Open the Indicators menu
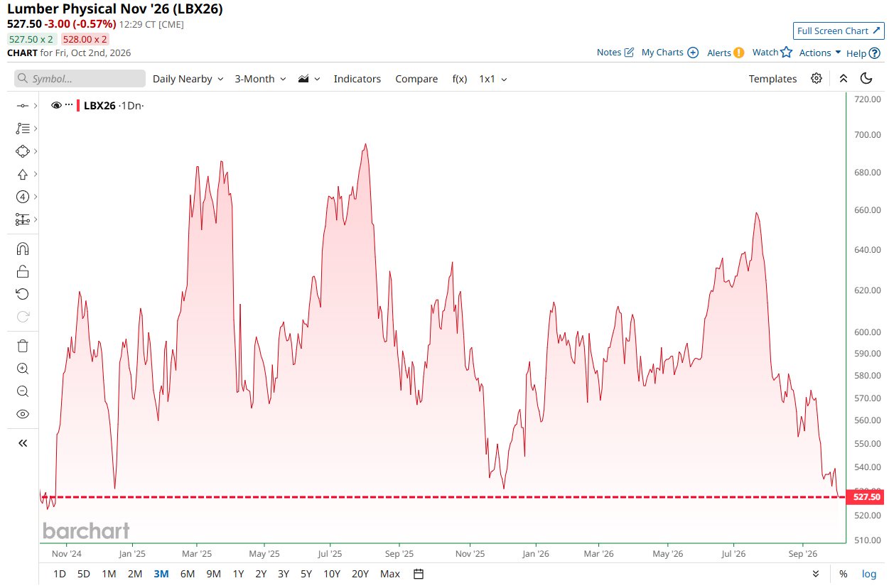This screenshot has height=588, width=889. tap(357, 79)
